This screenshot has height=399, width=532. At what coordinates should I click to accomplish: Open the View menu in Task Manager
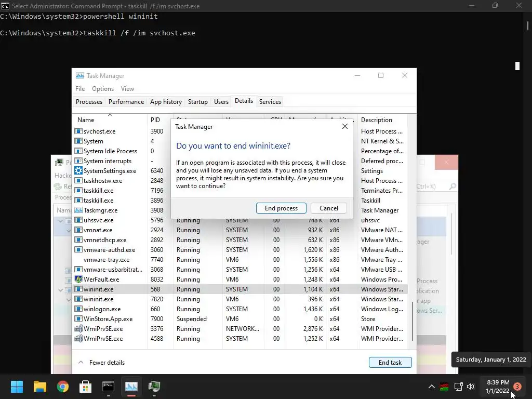127,88
